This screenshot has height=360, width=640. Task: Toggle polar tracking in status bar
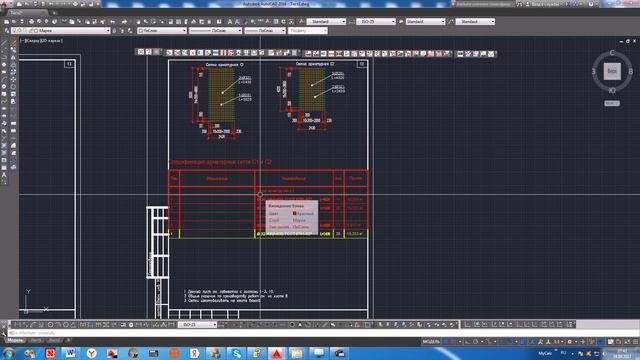476,342
